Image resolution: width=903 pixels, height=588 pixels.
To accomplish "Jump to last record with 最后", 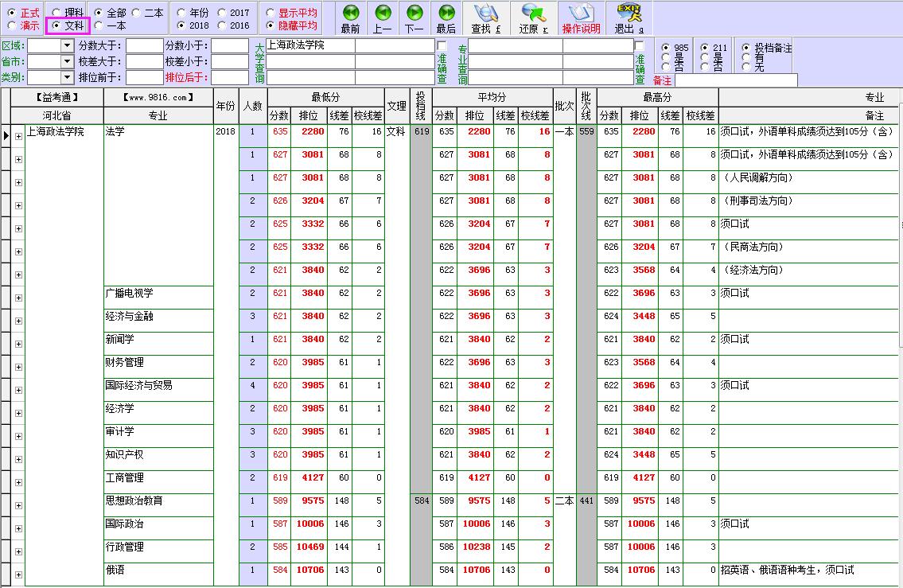I will tap(446, 19).
